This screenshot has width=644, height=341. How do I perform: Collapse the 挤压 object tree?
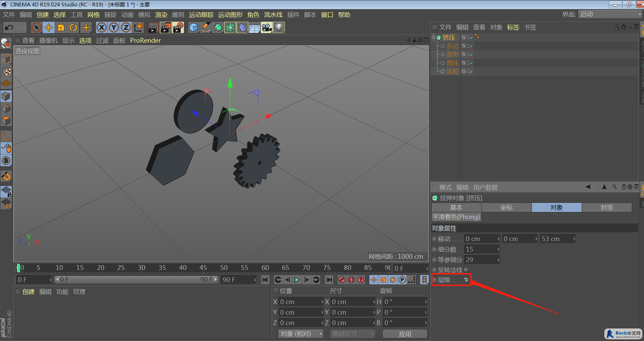[x=433, y=37]
